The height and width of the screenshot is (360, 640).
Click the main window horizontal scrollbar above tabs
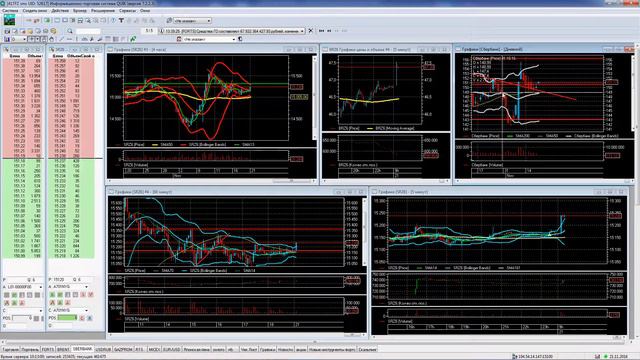314,342
